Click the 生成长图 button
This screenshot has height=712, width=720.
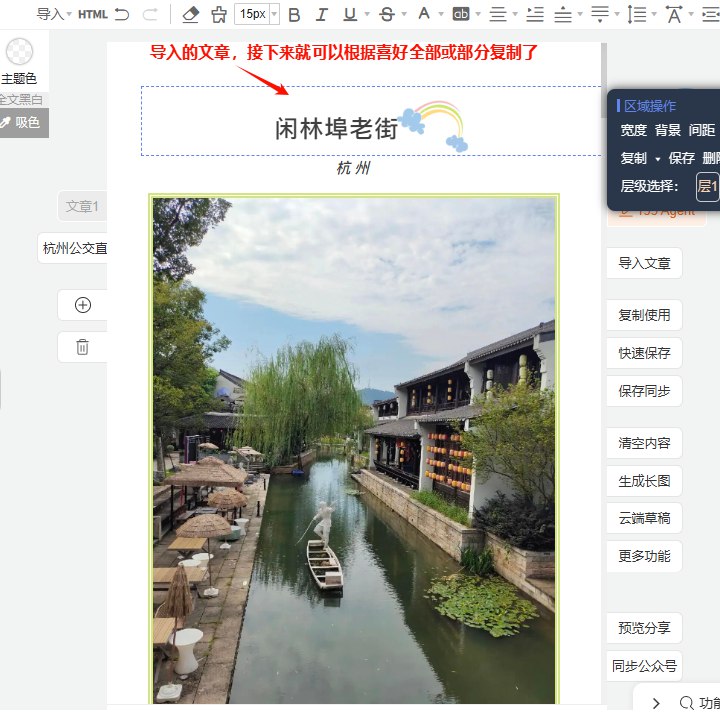click(644, 481)
